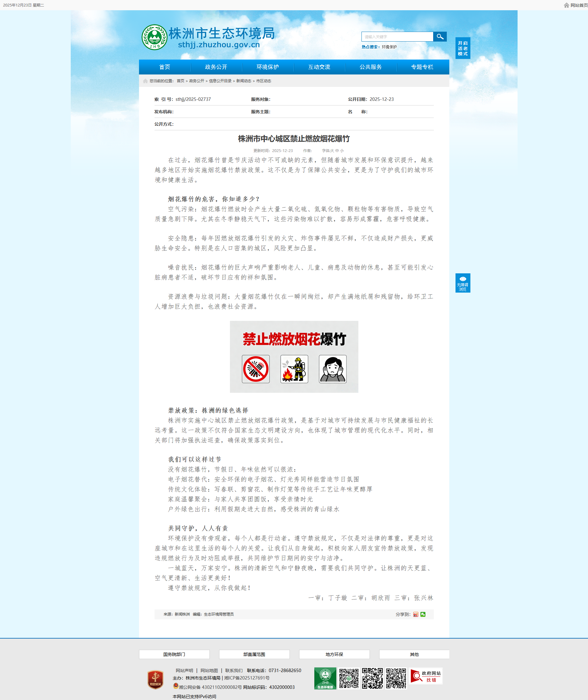Screen dimensions: 588x700
Task: Click the Zhuzhou ecology bureau logo emblem
Action: click(154, 37)
